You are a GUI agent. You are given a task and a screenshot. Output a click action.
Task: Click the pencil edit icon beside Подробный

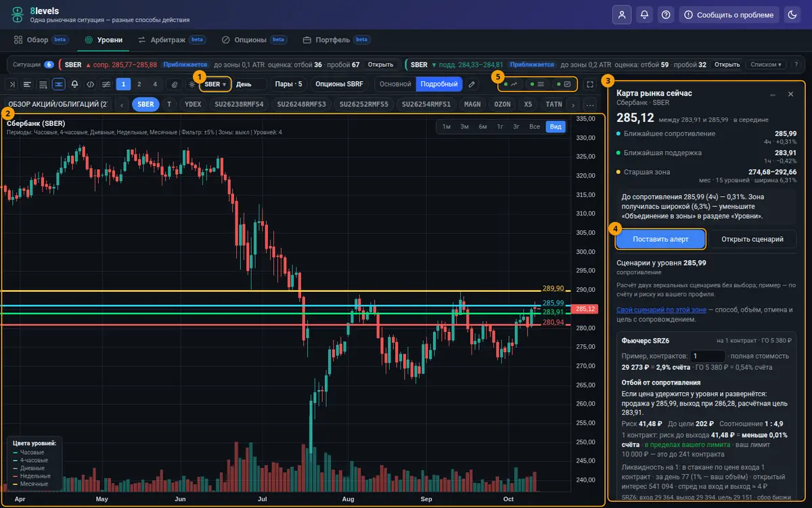click(x=472, y=84)
